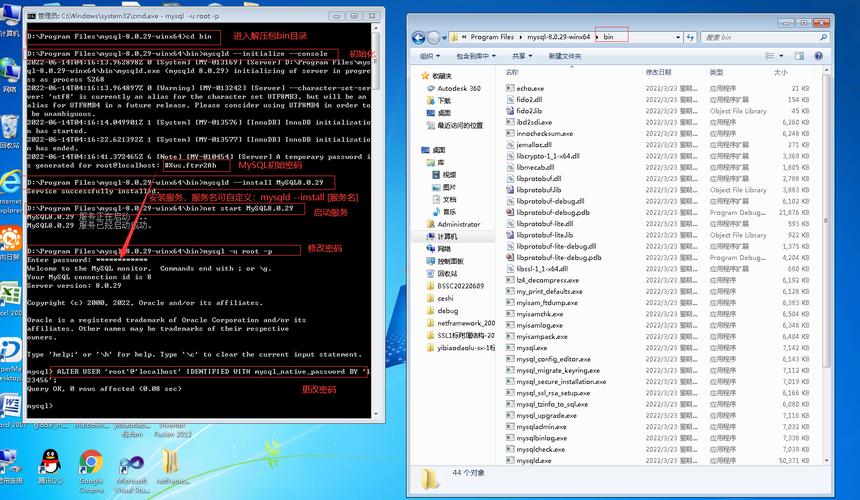Screen dimensions: 860x500
Task: Click the Explorer Forward arrow button
Action: [433, 37]
